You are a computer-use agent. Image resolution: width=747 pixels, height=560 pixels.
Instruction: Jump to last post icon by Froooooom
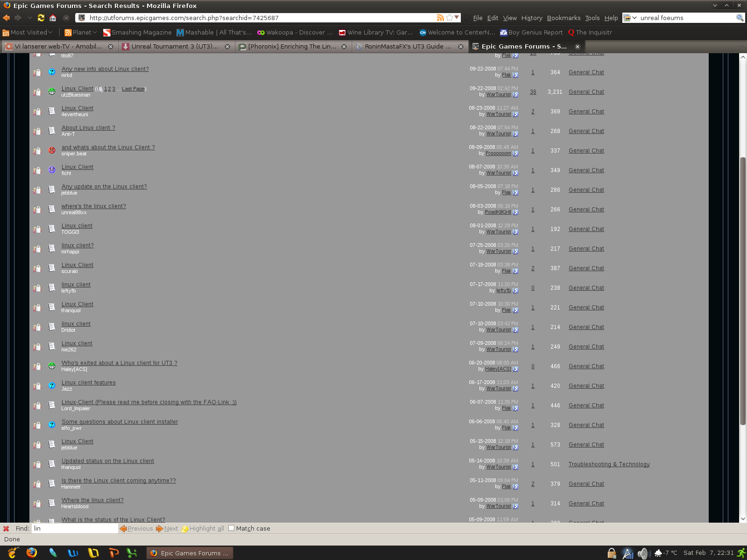(515, 154)
